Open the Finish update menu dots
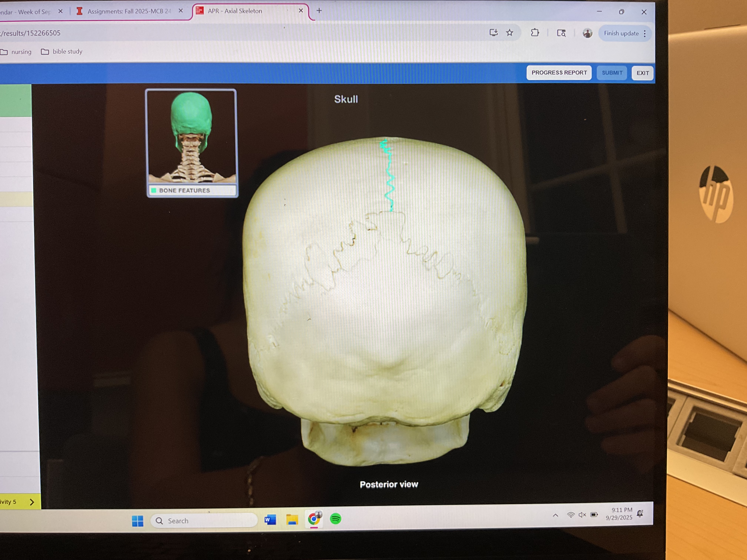This screenshot has height=560, width=747. [x=645, y=33]
